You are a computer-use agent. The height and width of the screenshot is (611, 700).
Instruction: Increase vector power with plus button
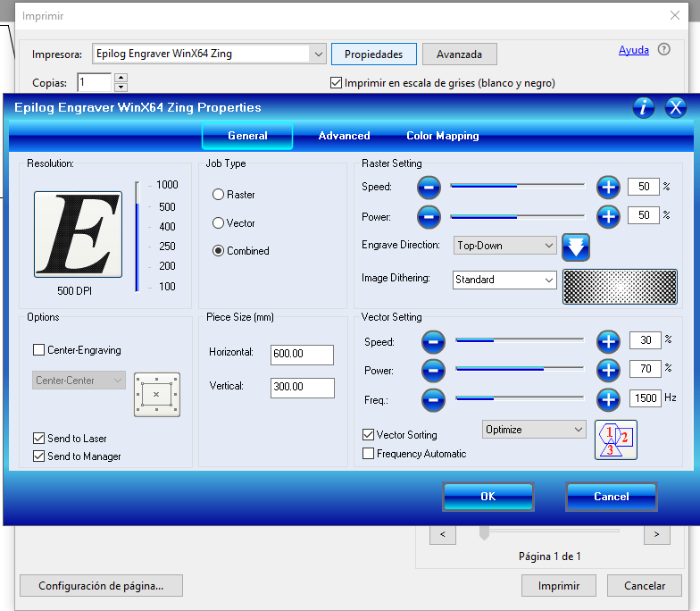[608, 370]
